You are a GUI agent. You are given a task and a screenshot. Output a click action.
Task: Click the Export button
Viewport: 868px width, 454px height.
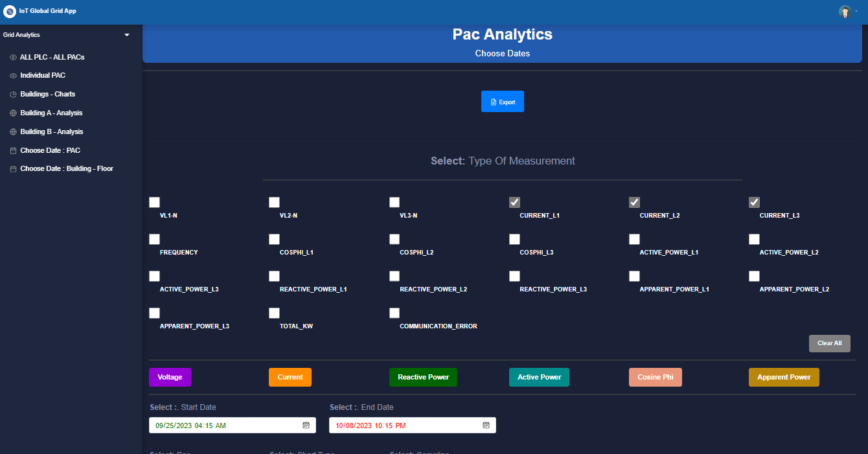[x=503, y=102]
